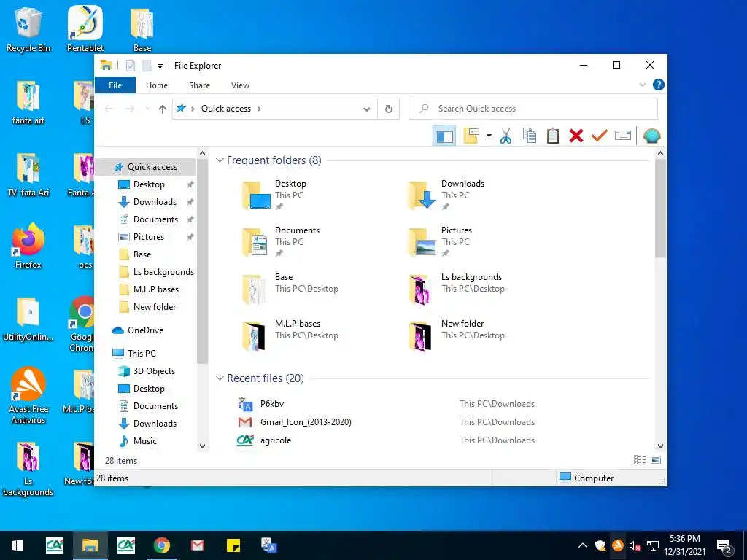Expand the ribbon with the chevron
The height and width of the screenshot is (560, 747).
point(642,85)
